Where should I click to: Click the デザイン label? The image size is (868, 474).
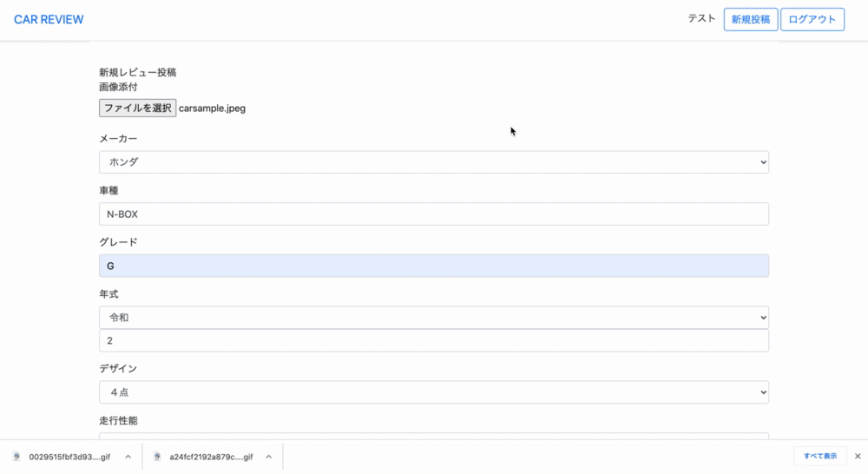tap(118, 368)
